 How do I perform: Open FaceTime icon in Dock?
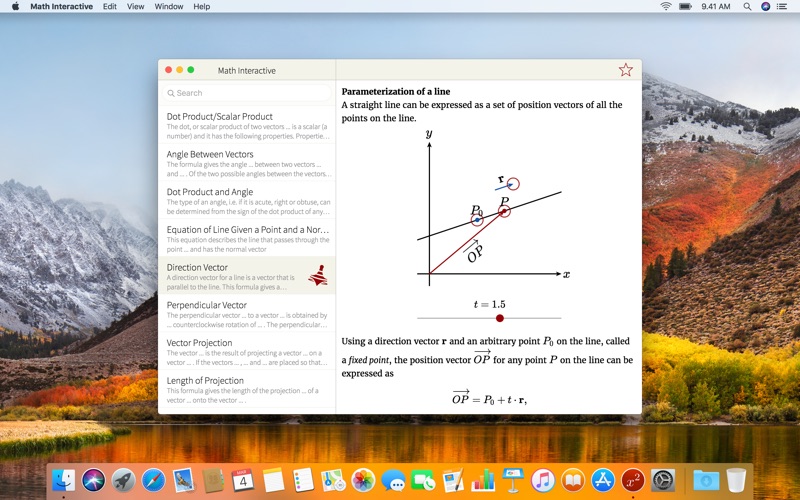click(x=423, y=480)
